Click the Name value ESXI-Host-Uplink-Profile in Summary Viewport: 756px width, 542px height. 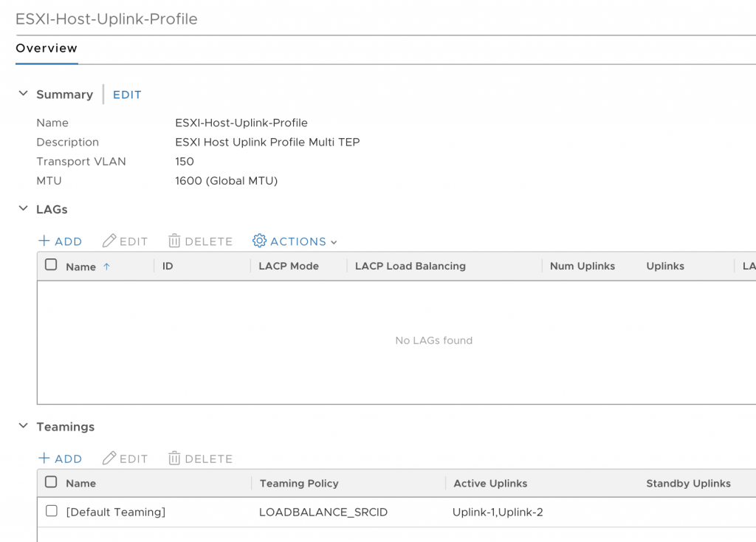[x=241, y=123]
